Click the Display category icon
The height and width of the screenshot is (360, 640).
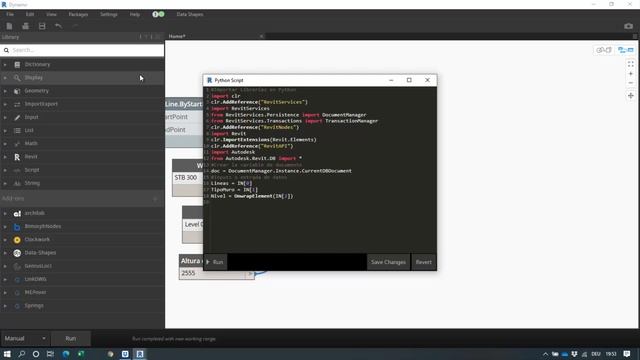pyautogui.click(x=17, y=78)
